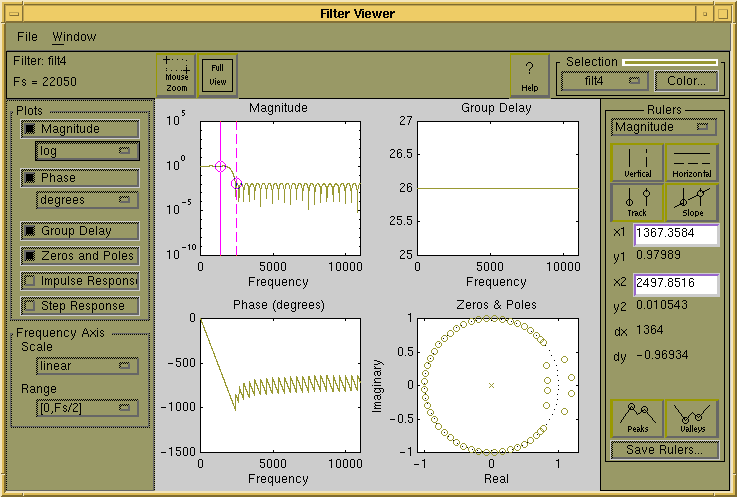Click Save Rulers... button
737x497 pixels.
tap(665, 450)
